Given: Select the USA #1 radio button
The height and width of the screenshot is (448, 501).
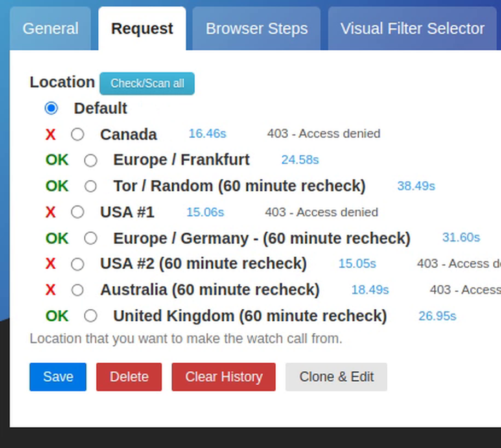Looking at the screenshot, I should (x=77, y=212).
